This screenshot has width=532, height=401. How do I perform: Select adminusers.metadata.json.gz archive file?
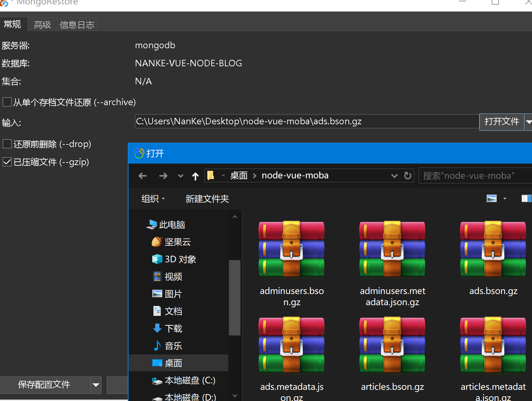coord(392,264)
